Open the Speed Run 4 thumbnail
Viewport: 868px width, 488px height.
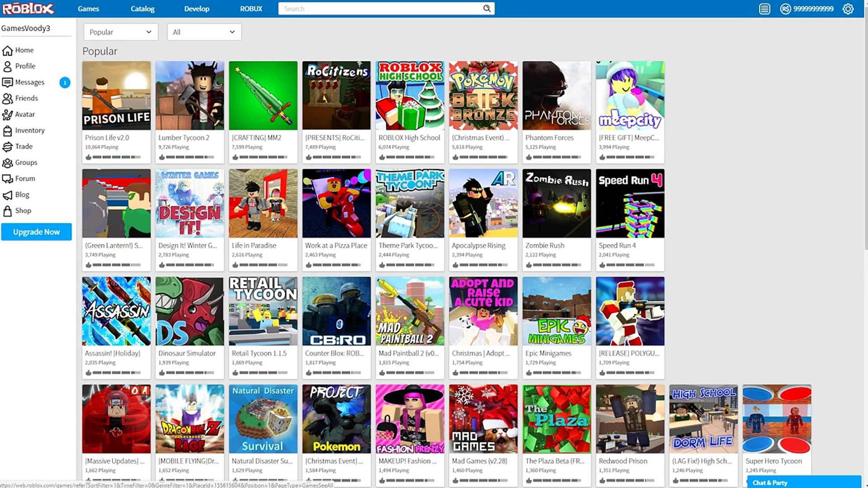[630, 203]
